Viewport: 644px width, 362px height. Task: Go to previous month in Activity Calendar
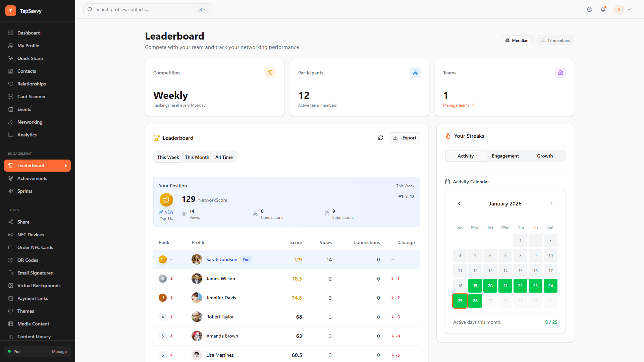tap(459, 203)
